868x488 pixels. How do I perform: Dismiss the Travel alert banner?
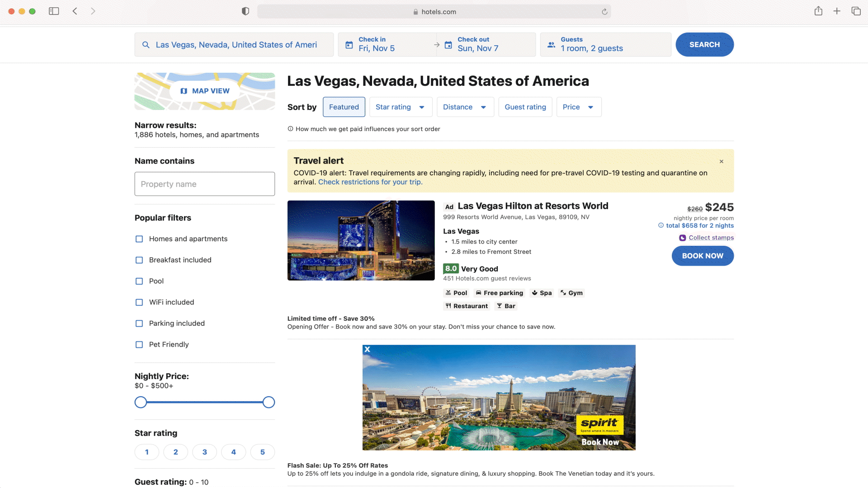[722, 161]
